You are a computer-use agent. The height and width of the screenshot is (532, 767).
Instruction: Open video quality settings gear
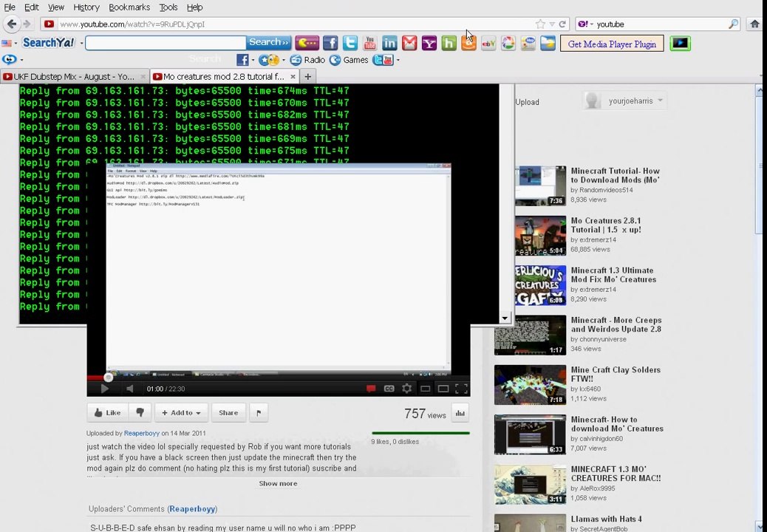pos(406,389)
